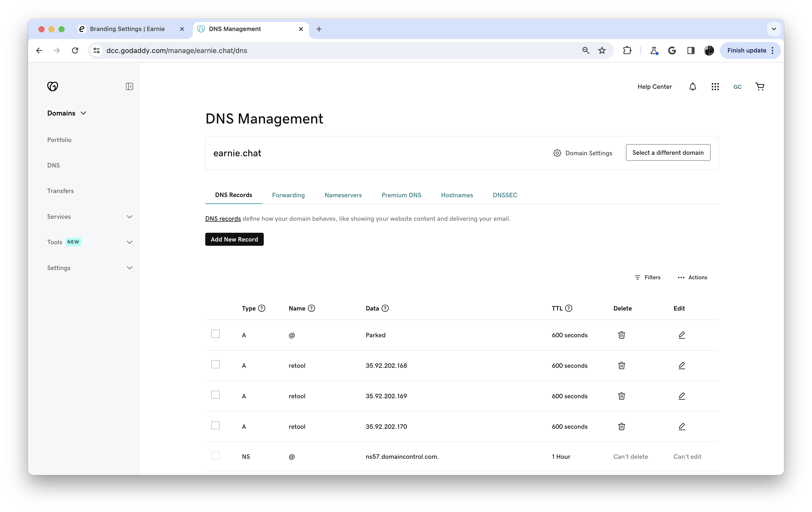This screenshot has height=512, width=812.
Task: Click the Name column help icon
Action: pyautogui.click(x=311, y=308)
